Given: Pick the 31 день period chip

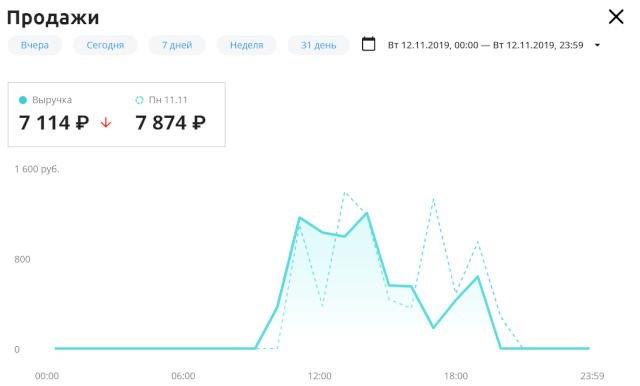Looking at the screenshot, I should click(x=319, y=45).
